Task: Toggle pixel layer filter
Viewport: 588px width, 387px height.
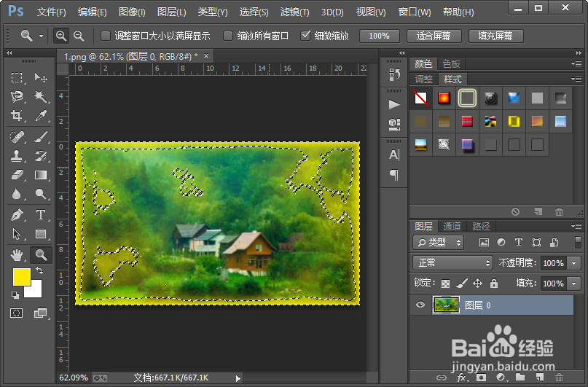Action: click(484, 243)
